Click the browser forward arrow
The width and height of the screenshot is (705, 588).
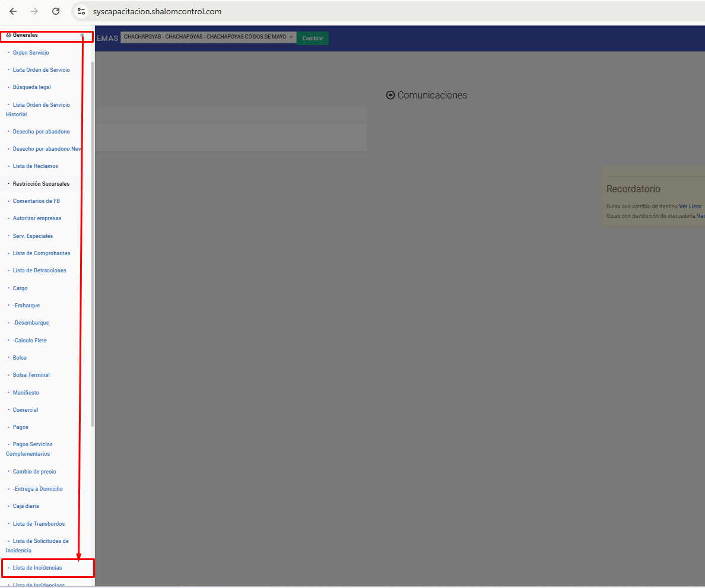[34, 11]
